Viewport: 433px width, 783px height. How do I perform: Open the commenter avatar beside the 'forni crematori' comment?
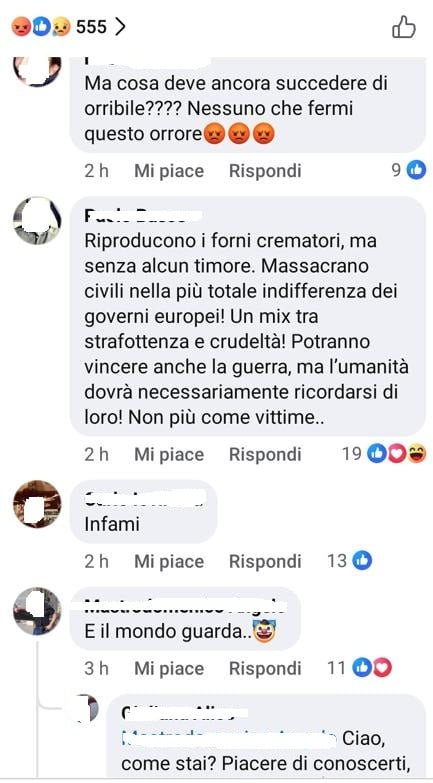37,221
